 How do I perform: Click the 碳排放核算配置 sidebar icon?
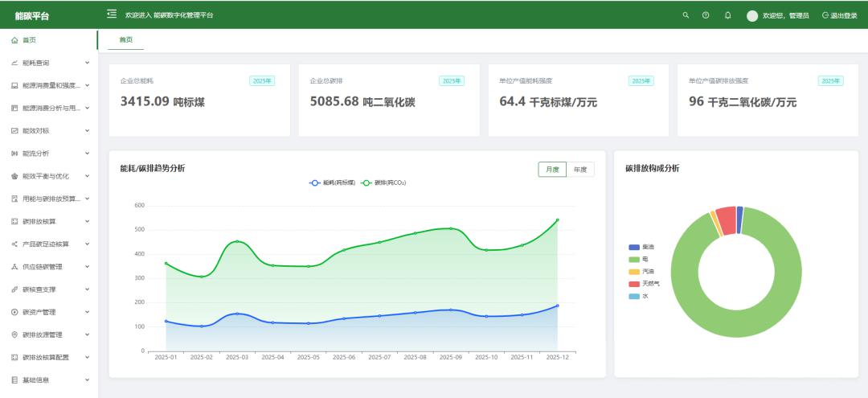(14, 358)
